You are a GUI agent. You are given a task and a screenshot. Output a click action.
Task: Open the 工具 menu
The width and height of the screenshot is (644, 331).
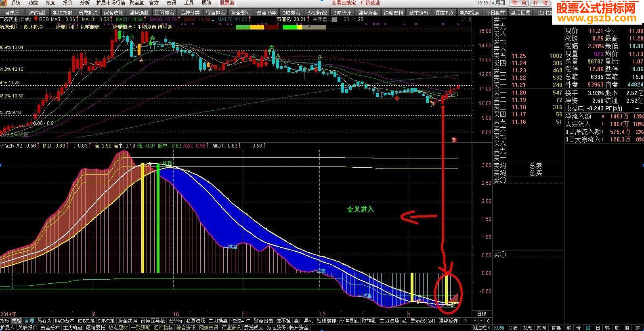click(189, 3)
